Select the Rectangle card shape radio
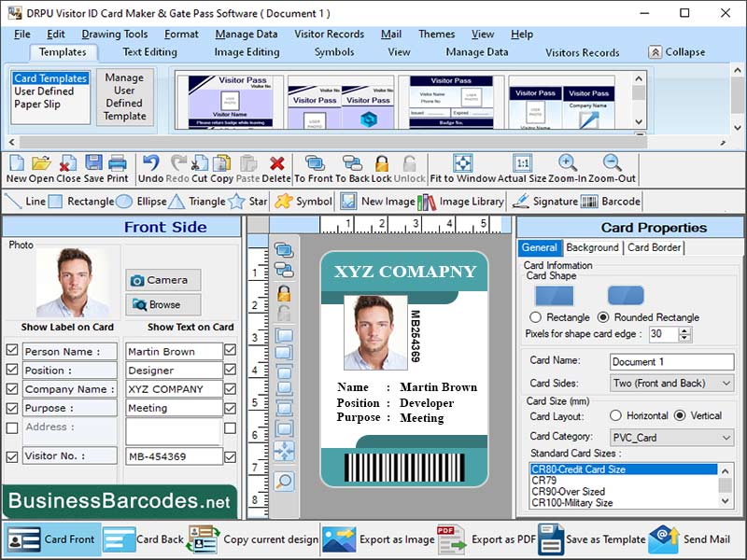 [x=536, y=317]
